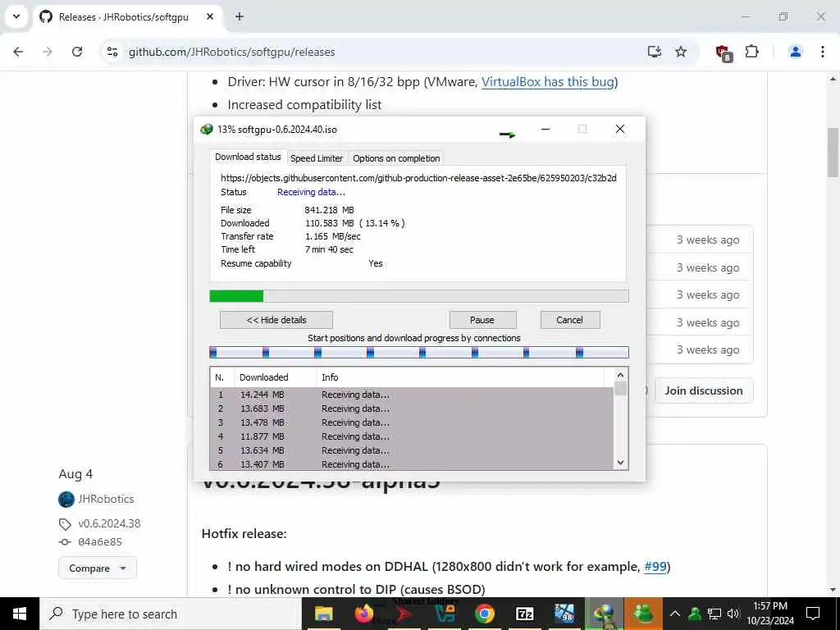Select connection row 4 with 11.877 MB
The width and height of the screenshot is (840, 630).
[x=412, y=436]
